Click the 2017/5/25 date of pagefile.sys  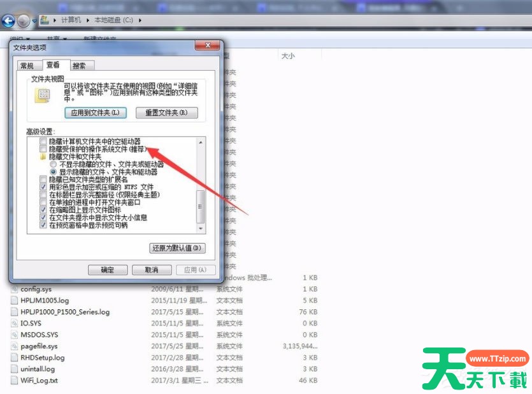[177, 346]
